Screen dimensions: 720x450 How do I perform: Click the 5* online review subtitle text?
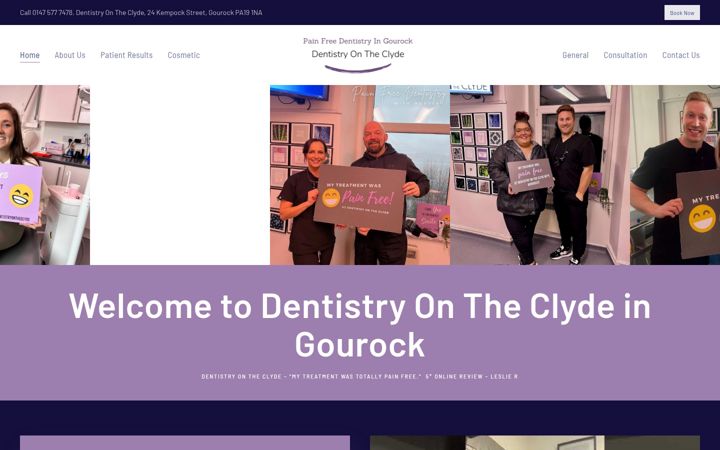click(x=360, y=377)
